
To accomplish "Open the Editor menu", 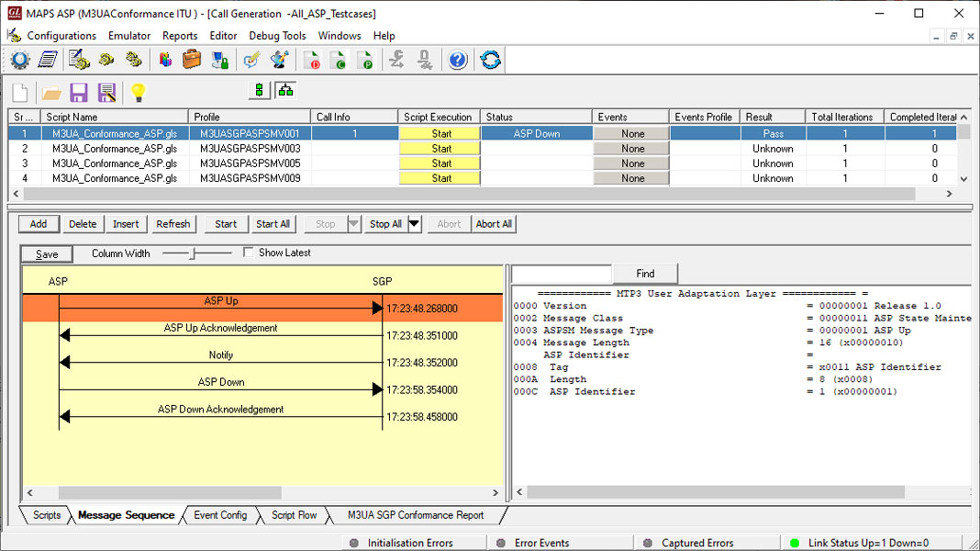I will 223,36.
